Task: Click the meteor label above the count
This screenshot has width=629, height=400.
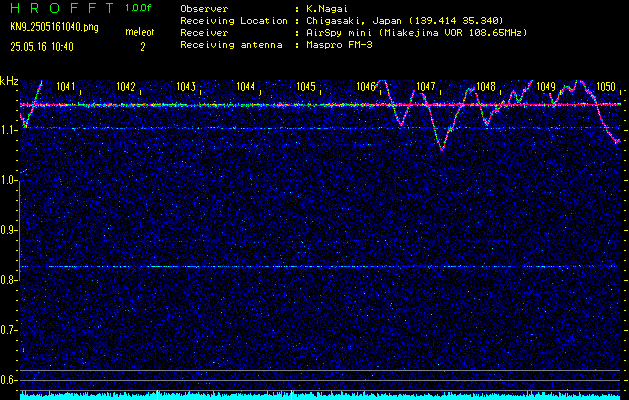Action: (140, 32)
